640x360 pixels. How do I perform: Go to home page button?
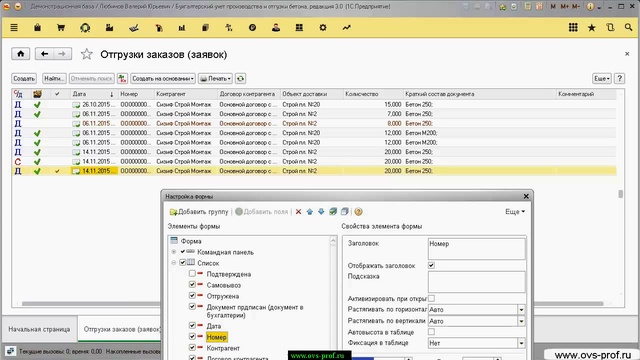coord(20,54)
